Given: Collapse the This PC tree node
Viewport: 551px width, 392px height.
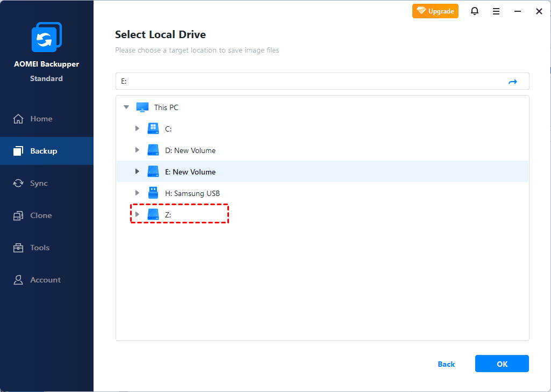Looking at the screenshot, I should click(126, 107).
